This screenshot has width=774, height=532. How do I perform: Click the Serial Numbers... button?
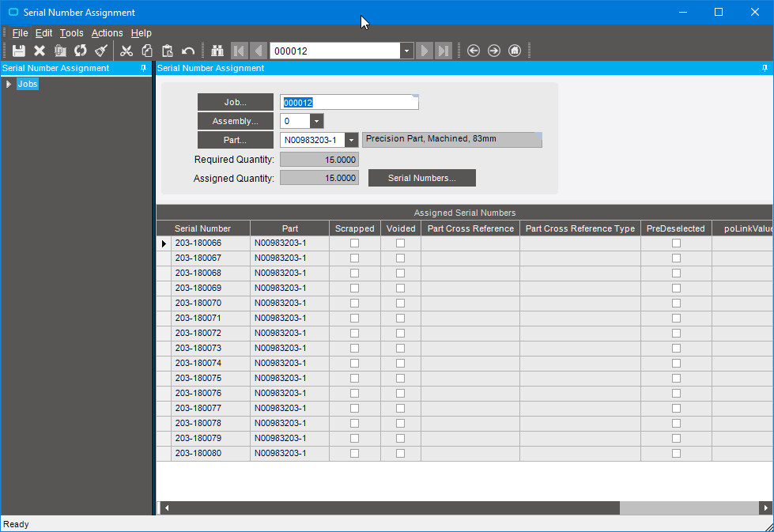(421, 179)
